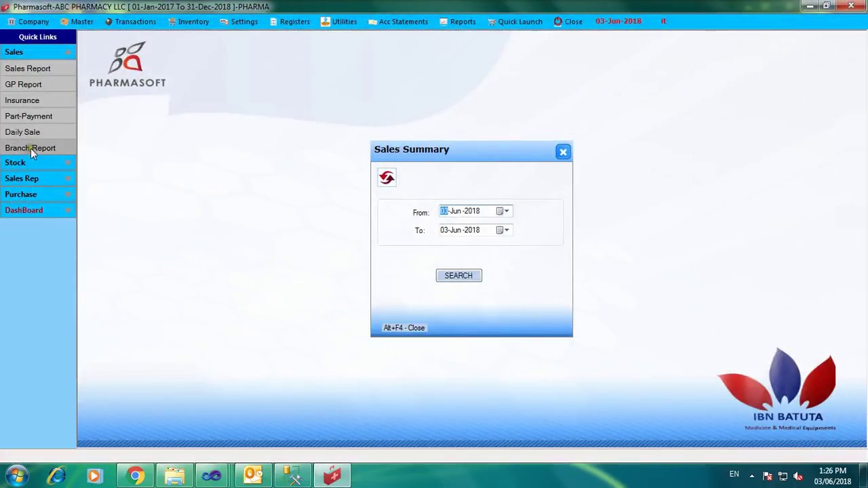Click Close in the menu bar
This screenshot has height=488, width=868.
(x=568, y=22)
